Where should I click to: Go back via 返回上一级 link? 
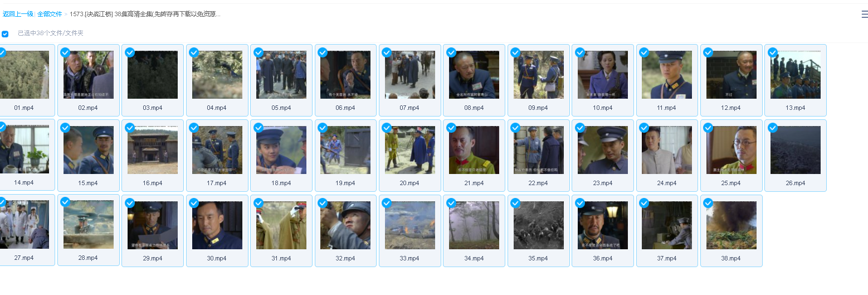pyautogui.click(x=18, y=14)
